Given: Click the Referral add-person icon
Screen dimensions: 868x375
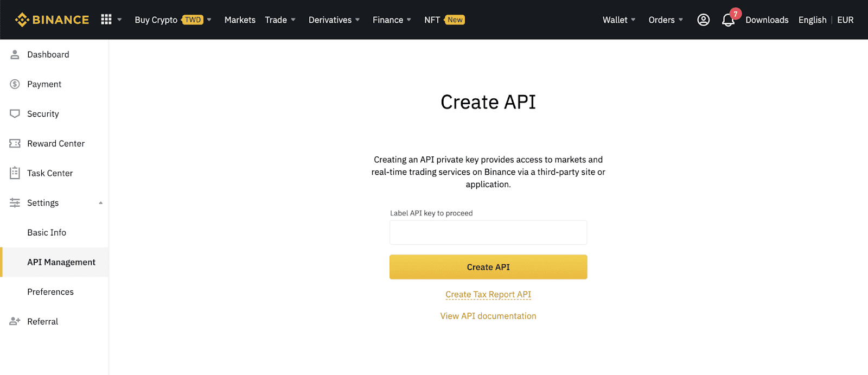Looking at the screenshot, I should click(x=15, y=321).
